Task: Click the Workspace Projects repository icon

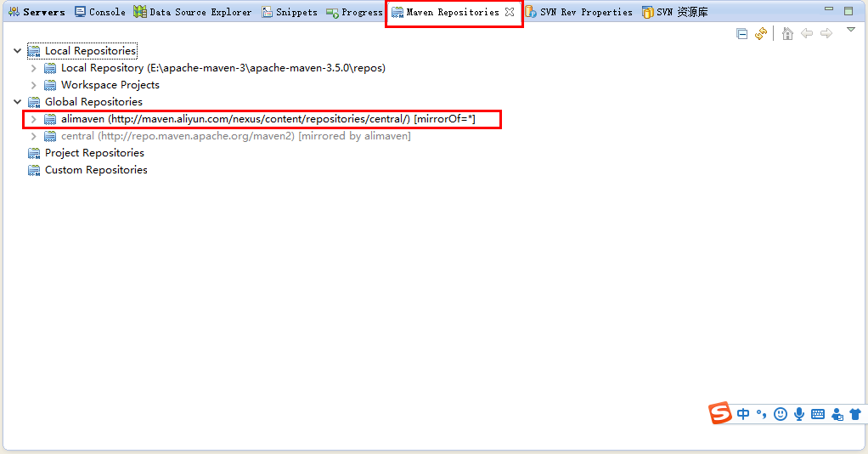Action: (50, 85)
